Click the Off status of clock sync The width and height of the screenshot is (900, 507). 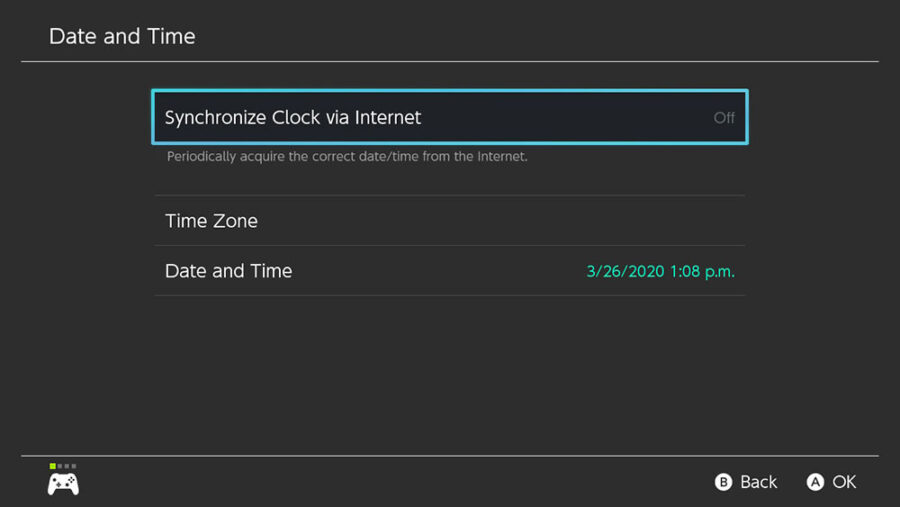[724, 118]
